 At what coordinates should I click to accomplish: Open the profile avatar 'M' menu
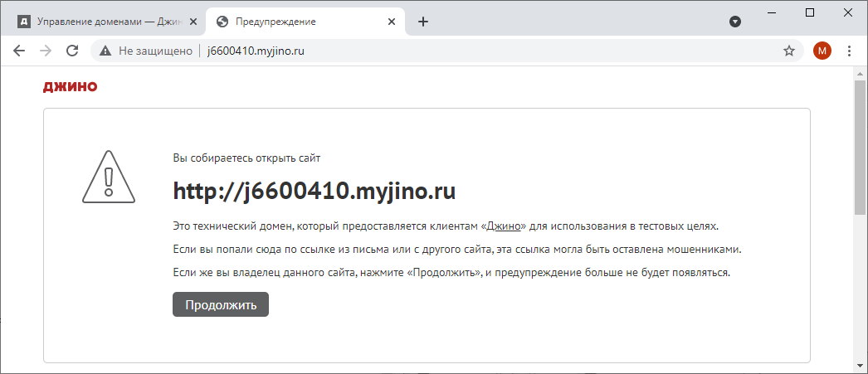pyautogui.click(x=822, y=51)
